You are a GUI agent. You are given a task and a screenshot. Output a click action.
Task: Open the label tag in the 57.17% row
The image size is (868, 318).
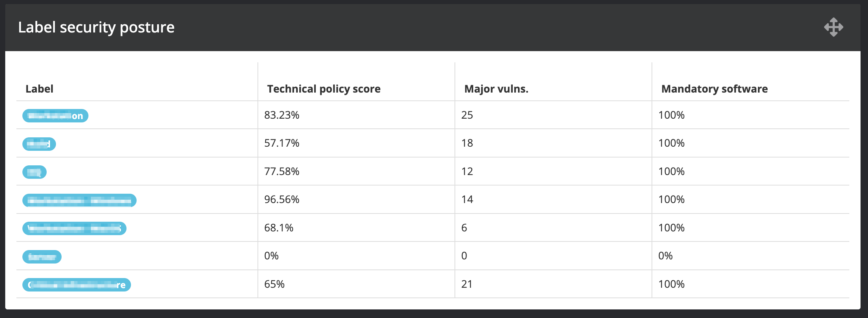[x=39, y=144]
